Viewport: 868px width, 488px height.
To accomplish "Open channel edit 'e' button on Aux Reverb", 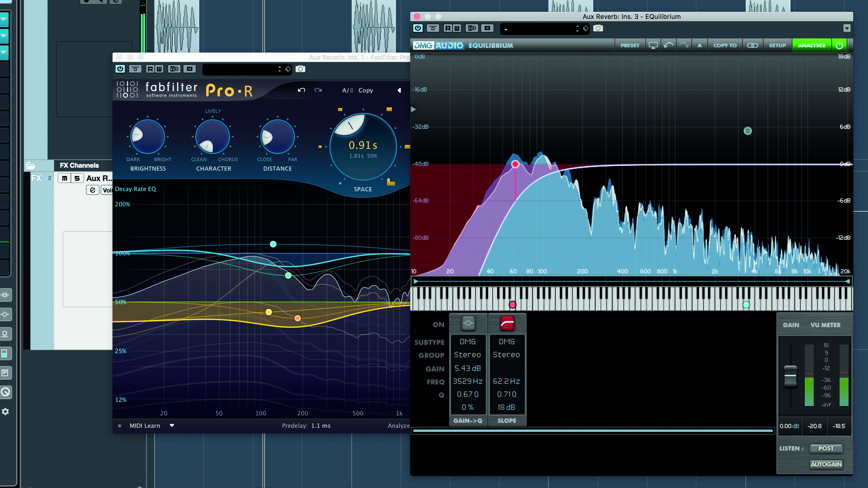I will coord(92,190).
